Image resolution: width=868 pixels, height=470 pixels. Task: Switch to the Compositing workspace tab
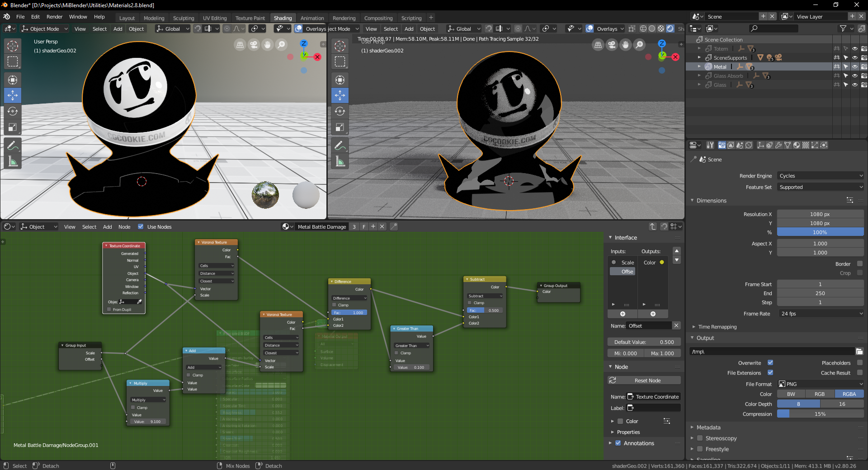(x=378, y=18)
